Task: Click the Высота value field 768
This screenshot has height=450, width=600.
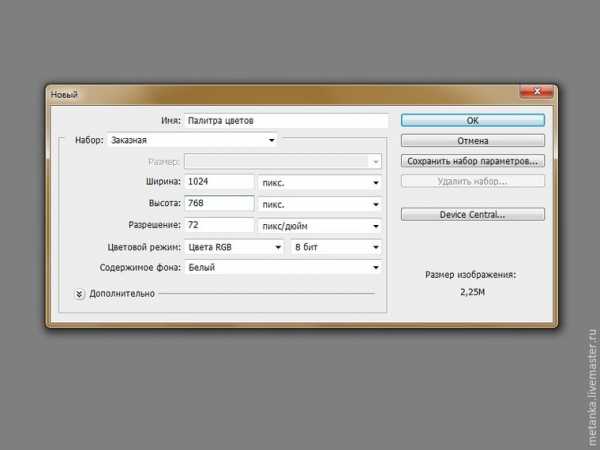Action: point(219,203)
